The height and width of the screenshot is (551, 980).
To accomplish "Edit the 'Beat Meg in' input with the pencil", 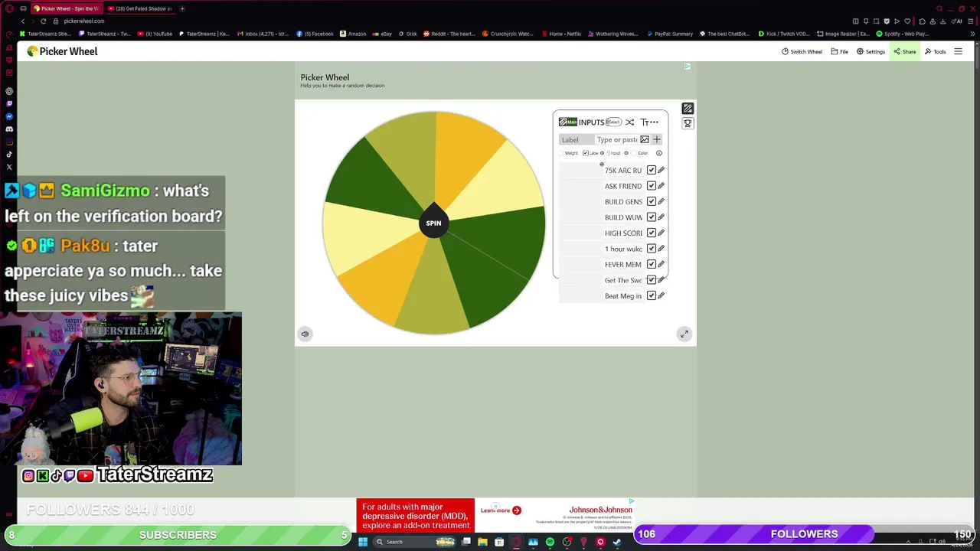I will click(661, 295).
